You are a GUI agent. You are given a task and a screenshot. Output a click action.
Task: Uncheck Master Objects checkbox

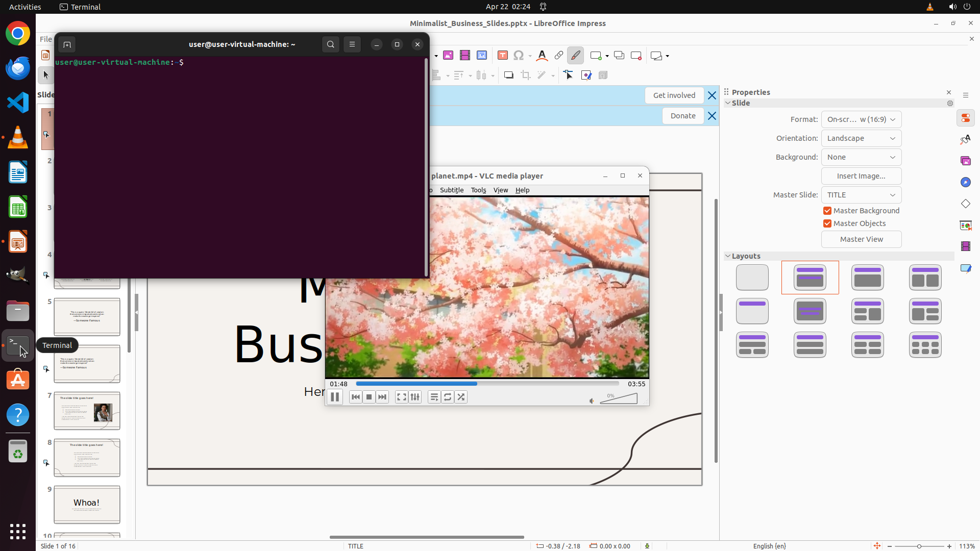827,223
